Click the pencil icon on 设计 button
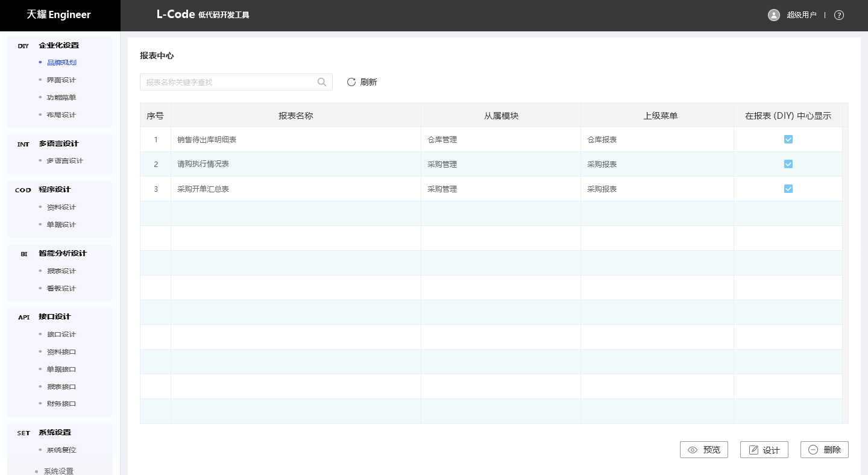The width and height of the screenshot is (868, 475). [753, 450]
